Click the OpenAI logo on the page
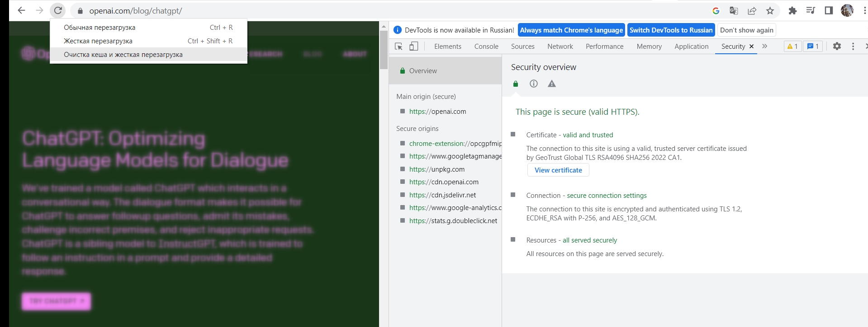 [x=35, y=54]
